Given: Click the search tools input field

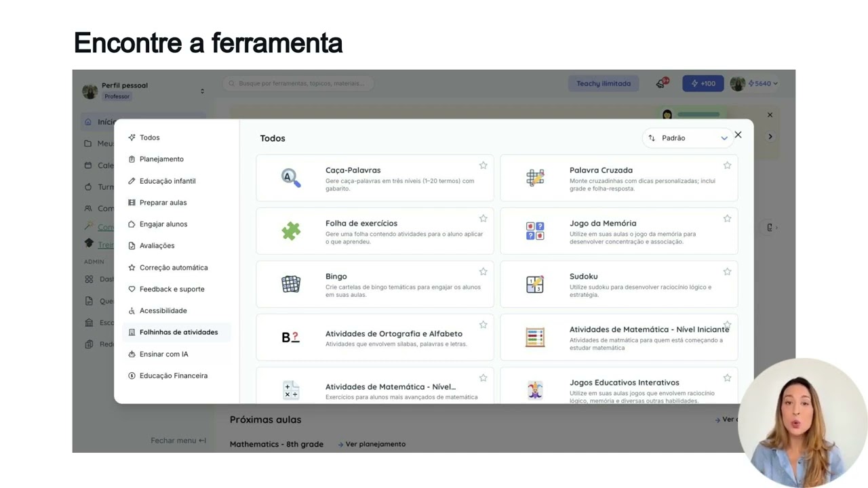Looking at the screenshot, I should click(298, 83).
